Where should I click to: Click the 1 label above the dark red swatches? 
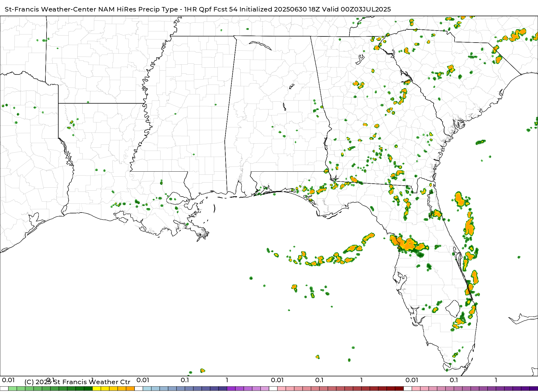(361, 380)
